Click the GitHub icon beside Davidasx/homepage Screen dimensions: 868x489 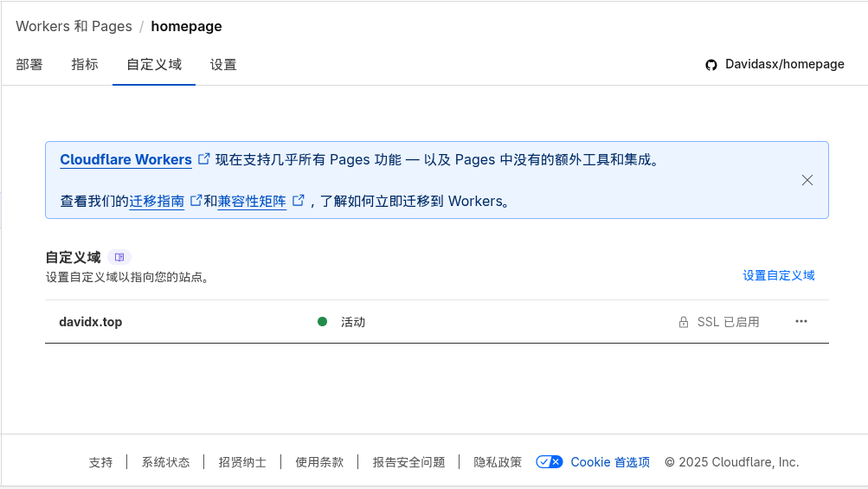click(x=711, y=65)
